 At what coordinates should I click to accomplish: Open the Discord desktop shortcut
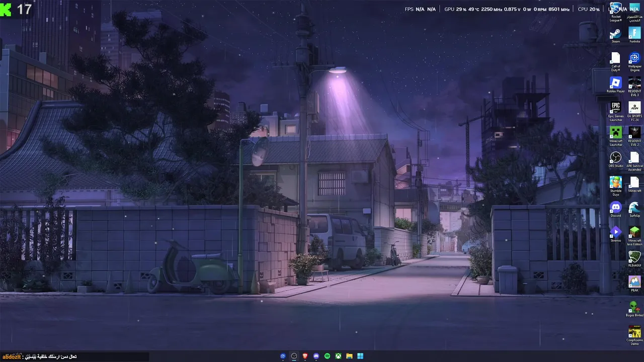616,210
